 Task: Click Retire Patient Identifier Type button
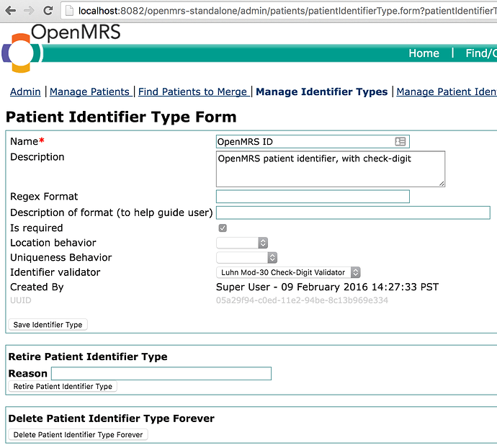pos(63,387)
